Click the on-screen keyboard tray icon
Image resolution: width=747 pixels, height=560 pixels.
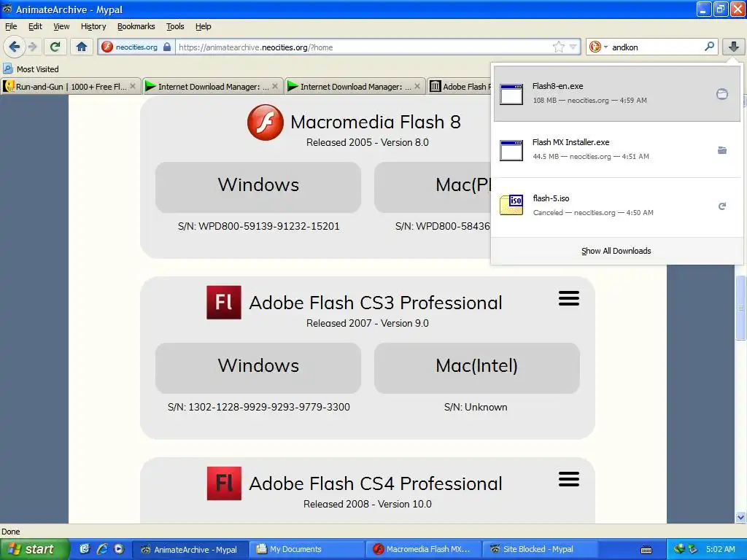[646, 550]
